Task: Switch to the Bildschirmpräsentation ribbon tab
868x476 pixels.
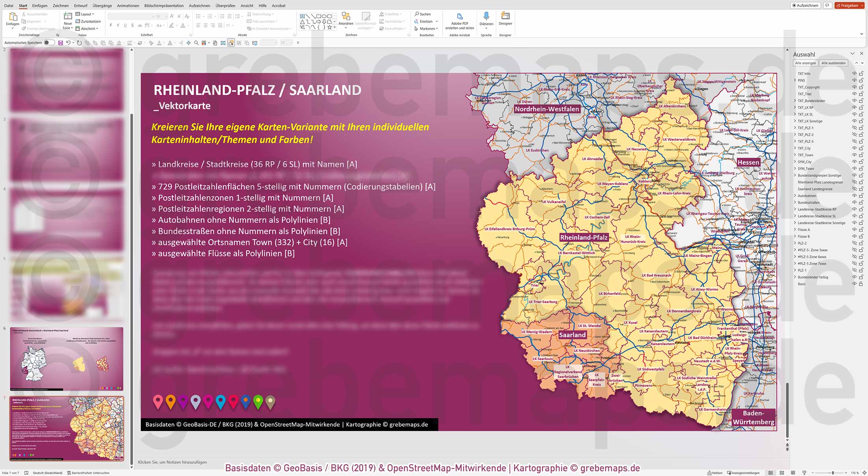Action: pos(164,6)
